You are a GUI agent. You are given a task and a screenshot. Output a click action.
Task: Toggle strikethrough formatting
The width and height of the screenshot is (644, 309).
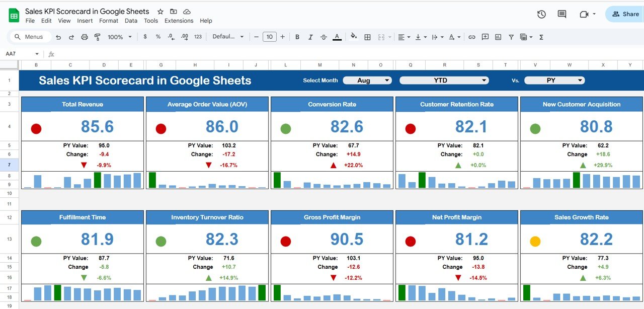coord(324,37)
